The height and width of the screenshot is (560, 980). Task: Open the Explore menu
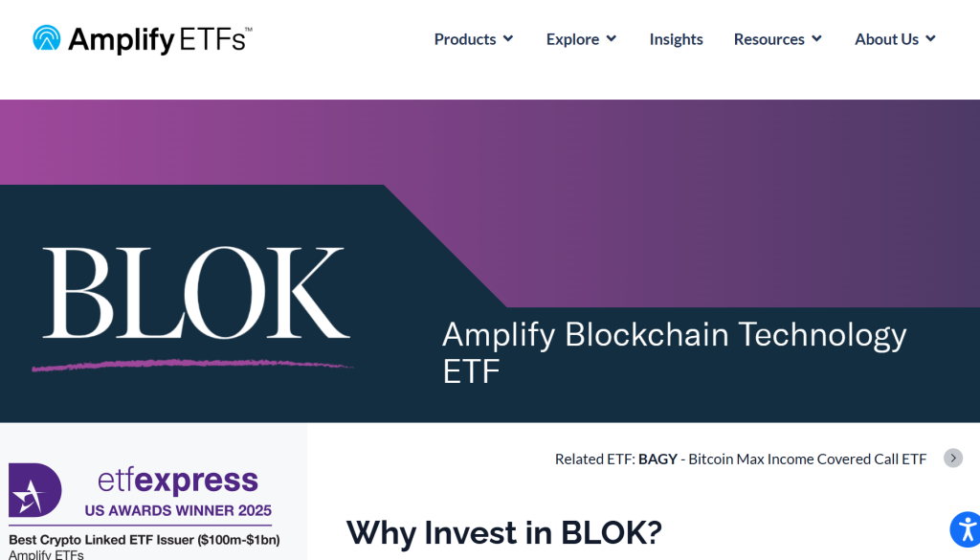(572, 39)
